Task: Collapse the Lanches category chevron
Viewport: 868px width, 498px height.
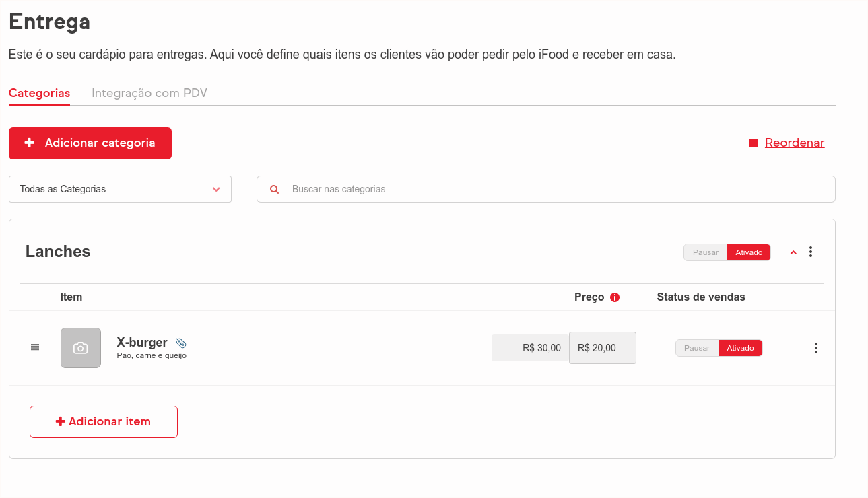Action: point(793,252)
